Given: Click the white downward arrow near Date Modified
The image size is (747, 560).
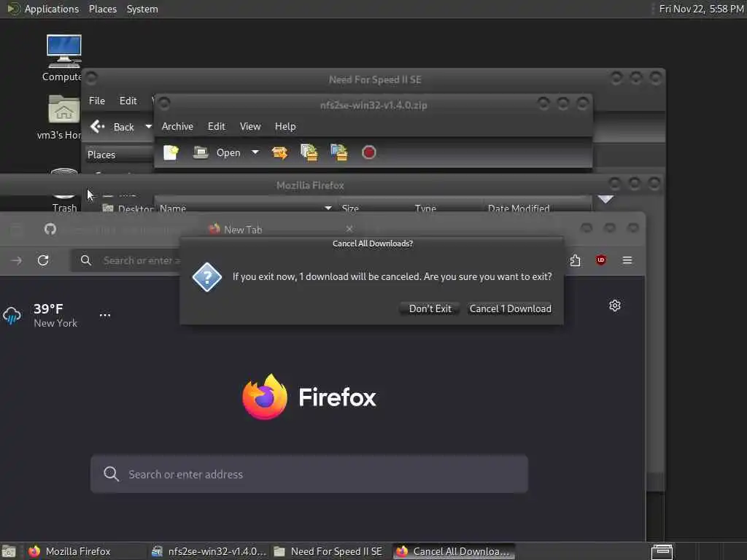Looking at the screenshot, I should (605, 199).
